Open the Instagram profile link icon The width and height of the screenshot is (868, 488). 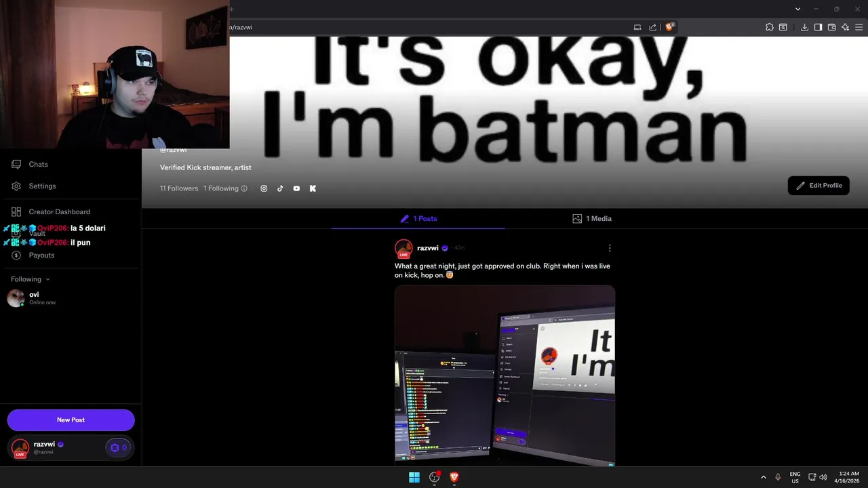coord(264,188)
